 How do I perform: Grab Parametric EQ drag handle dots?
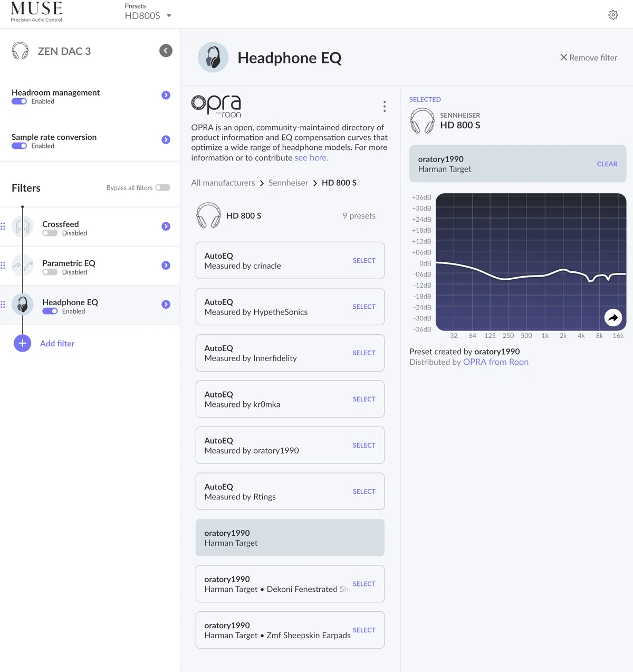click(x=3, y=266)
